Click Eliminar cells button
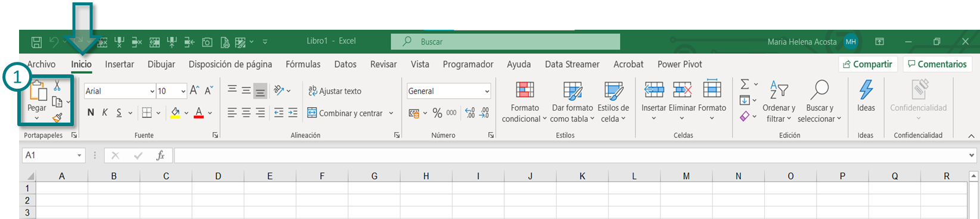 pos(682,100)
